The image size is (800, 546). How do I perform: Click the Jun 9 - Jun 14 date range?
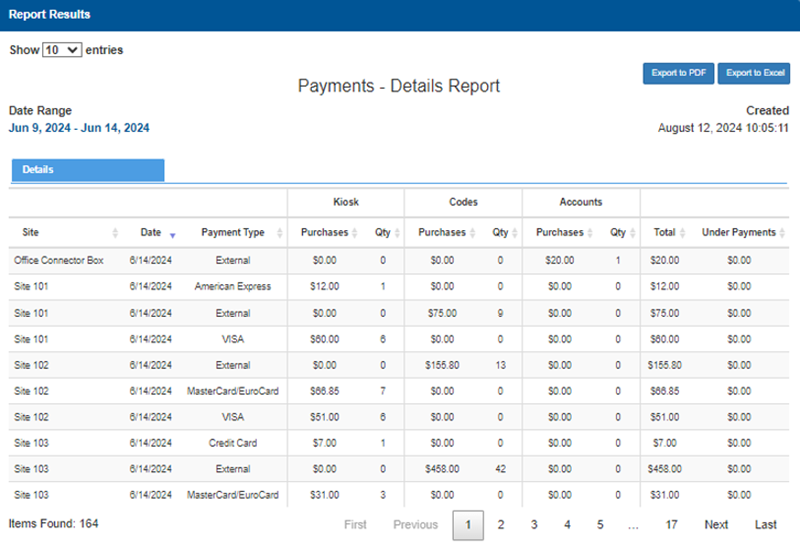point(79,128)
